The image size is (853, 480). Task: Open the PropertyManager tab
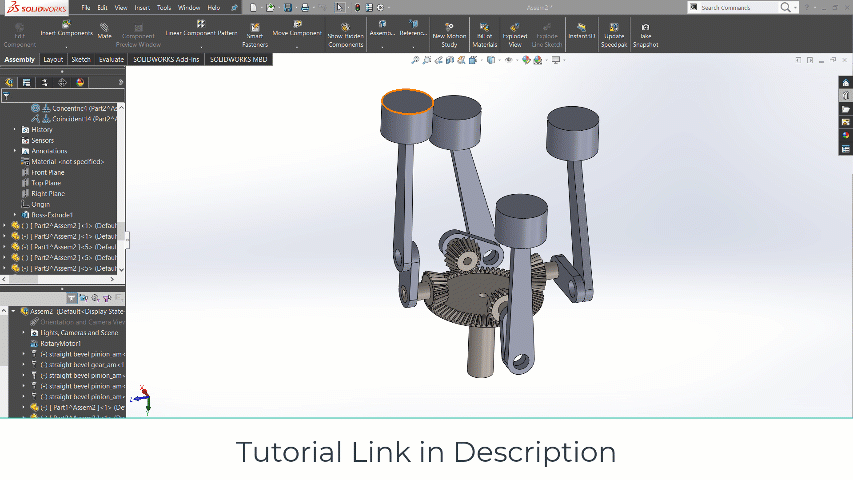pyautogui.click(x=27, y=82)
